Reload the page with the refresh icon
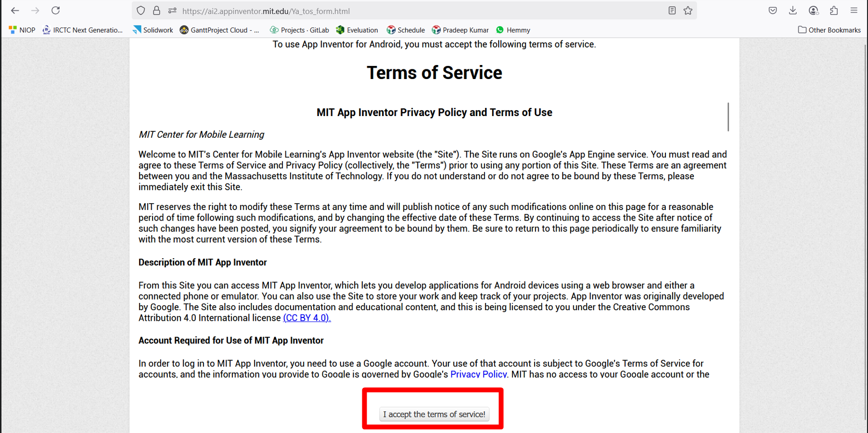 tap(56, 11)
